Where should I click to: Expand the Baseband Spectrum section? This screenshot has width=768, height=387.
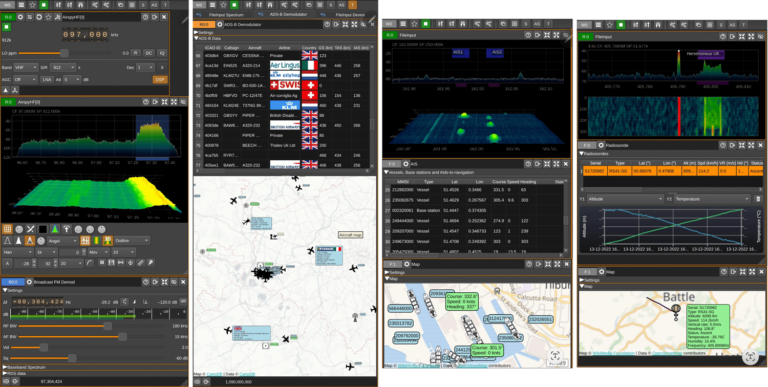pyautogui.click(x=24, y=366)
